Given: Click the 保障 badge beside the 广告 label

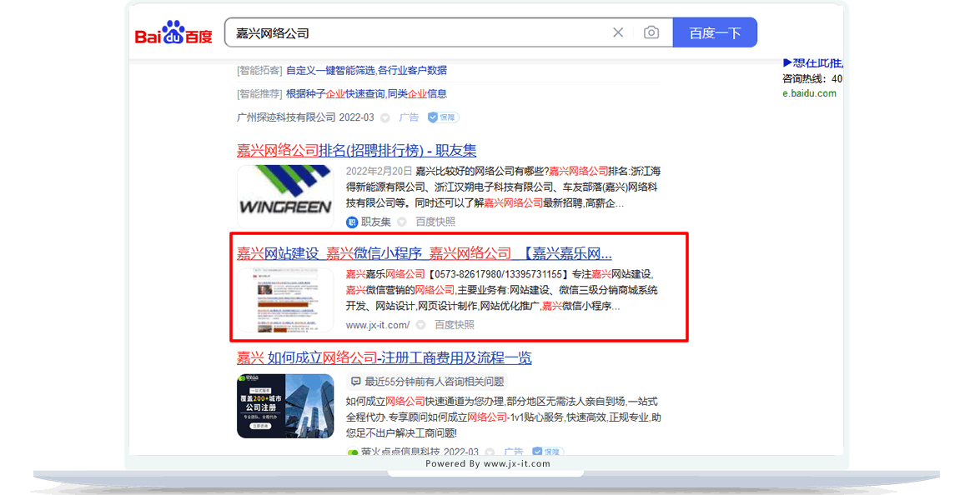Looking at the screenshot, I should (x=444, y=117).
